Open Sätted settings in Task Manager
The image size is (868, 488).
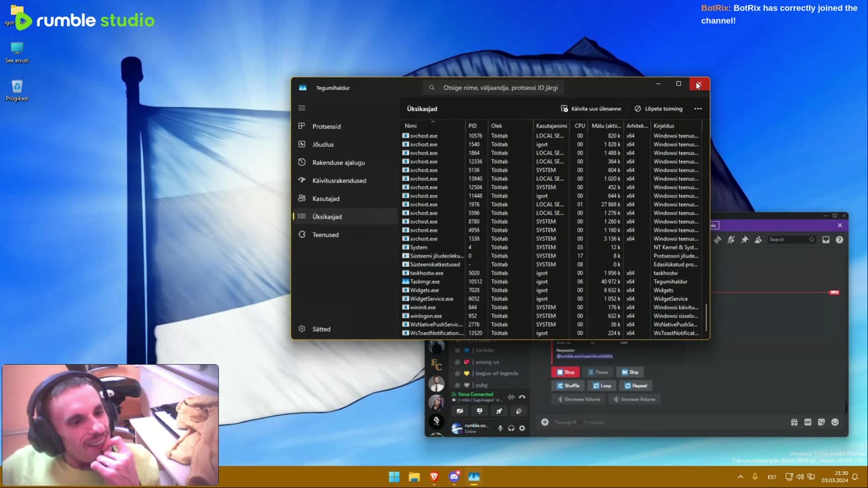(x=321, y=329)
